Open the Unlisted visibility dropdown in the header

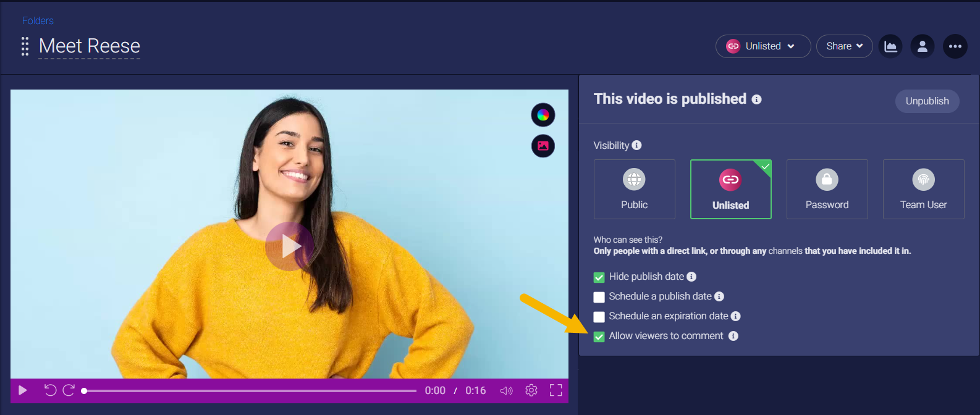tap(763, 46)
